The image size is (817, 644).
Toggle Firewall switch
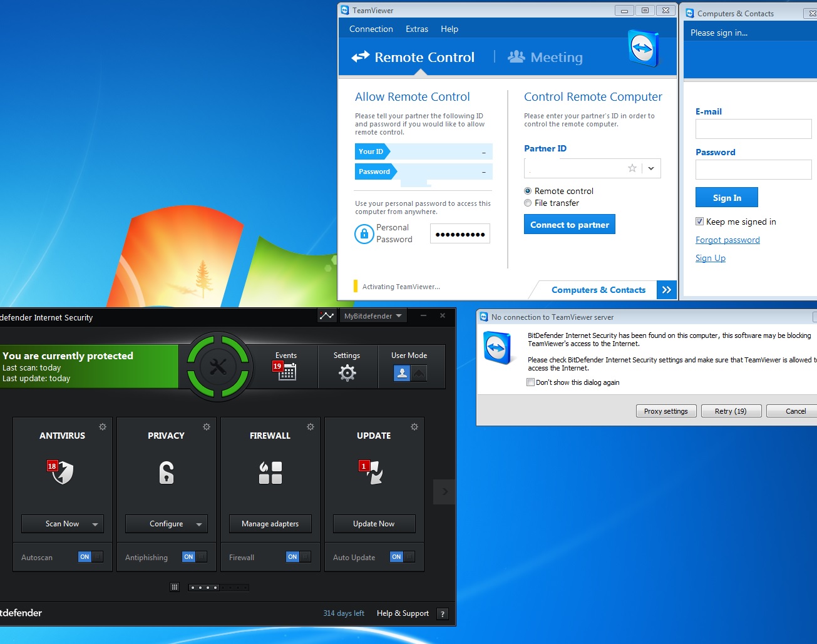299,556
